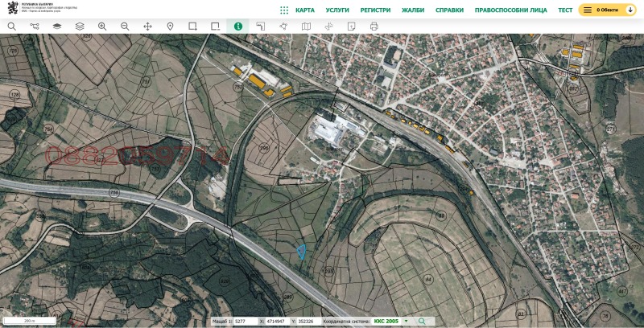Open the apps grid icon beside КАРТА
This screenshot has height=328, width=644.
[x=284, y=10]
